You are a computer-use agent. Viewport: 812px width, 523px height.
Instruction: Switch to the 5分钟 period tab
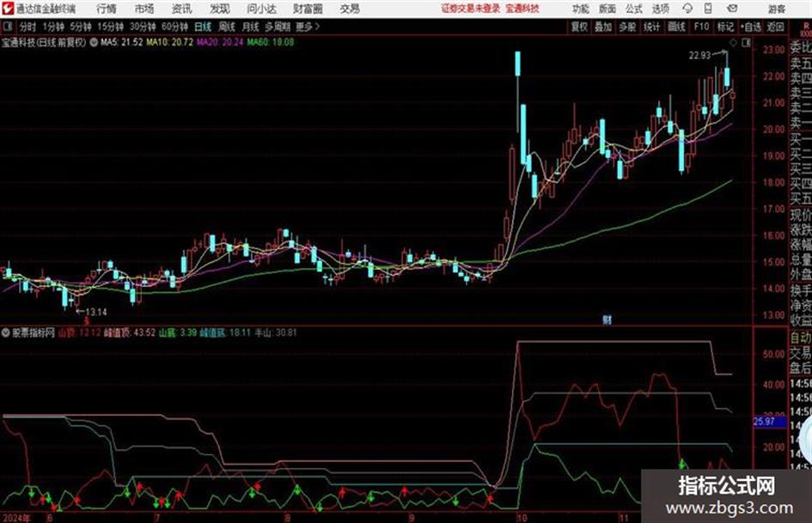[81, 27]
